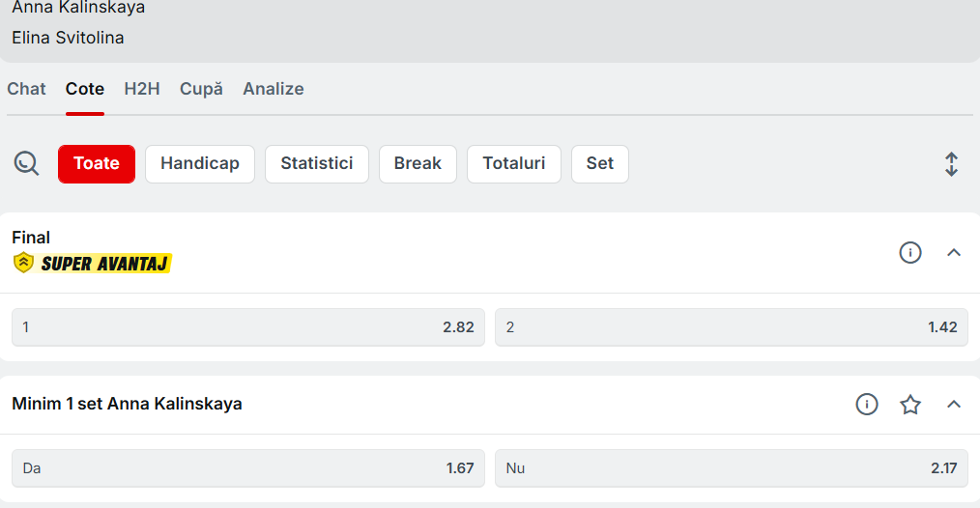Collapse the Final market section
The image size is (980, 508).
click(954, 253)
